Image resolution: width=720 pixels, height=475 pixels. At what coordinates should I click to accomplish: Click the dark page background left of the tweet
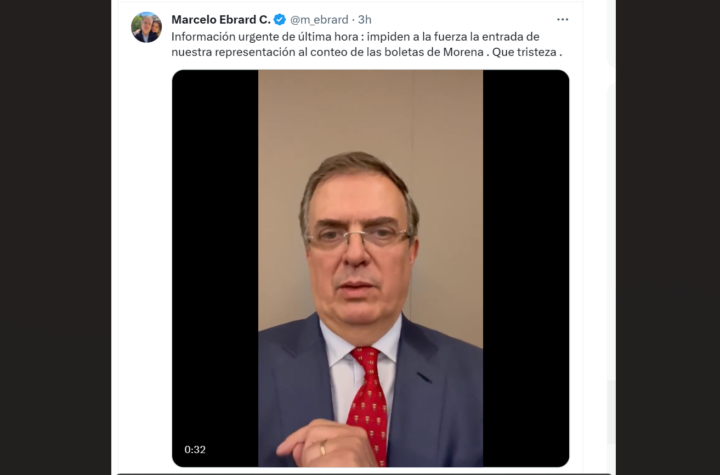tap(55, 238)
